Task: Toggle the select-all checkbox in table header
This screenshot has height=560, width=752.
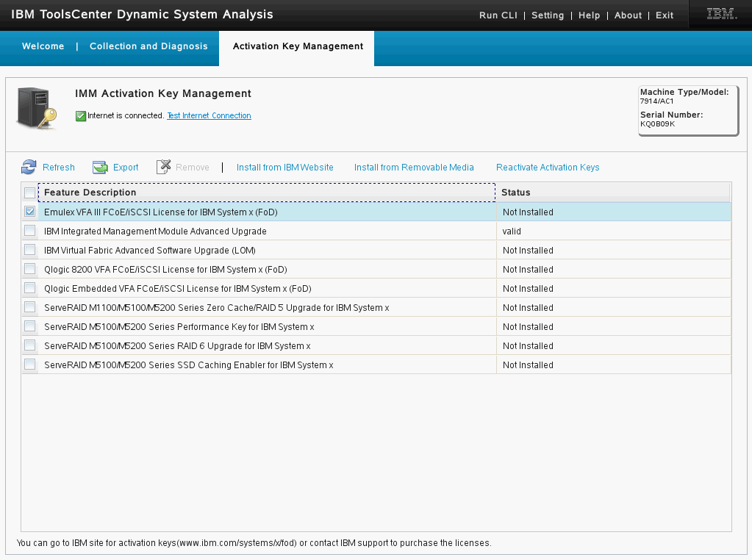Action: click(29, 193)
